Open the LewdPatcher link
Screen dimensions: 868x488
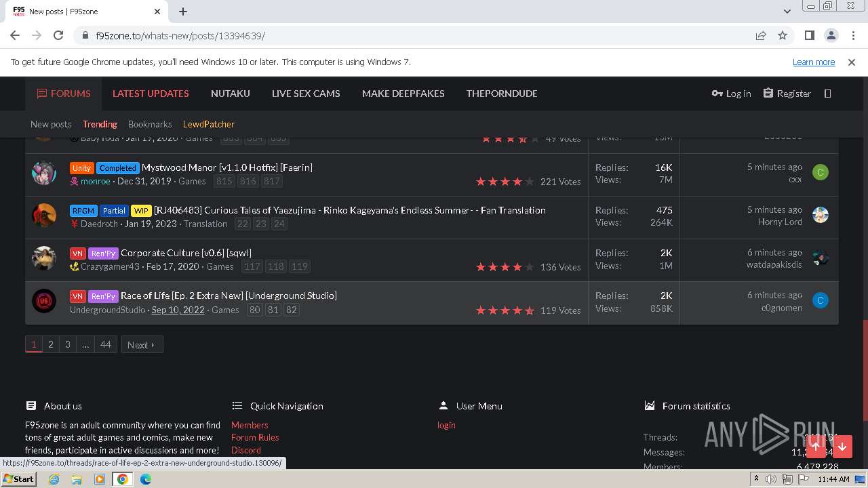pos(209,124)
